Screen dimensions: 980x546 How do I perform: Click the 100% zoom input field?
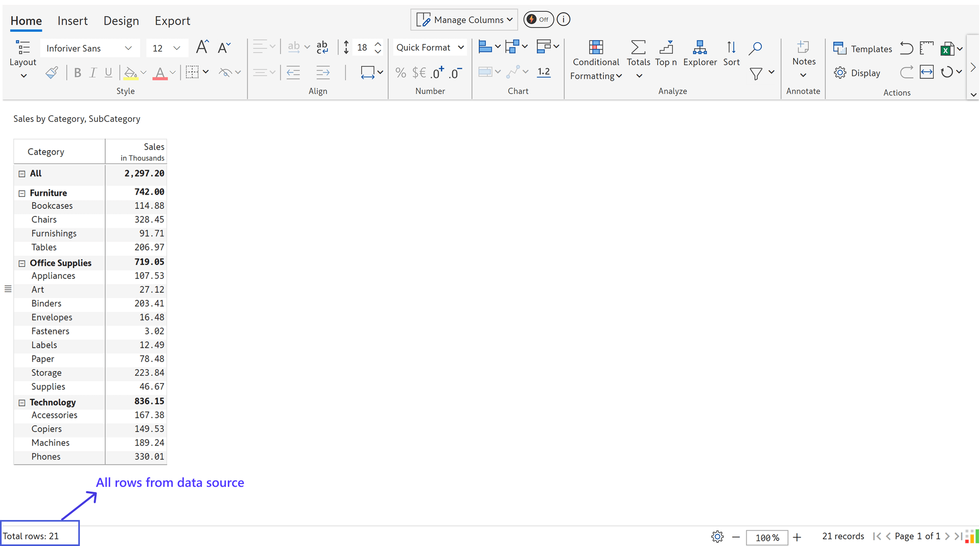click(766, 537)
